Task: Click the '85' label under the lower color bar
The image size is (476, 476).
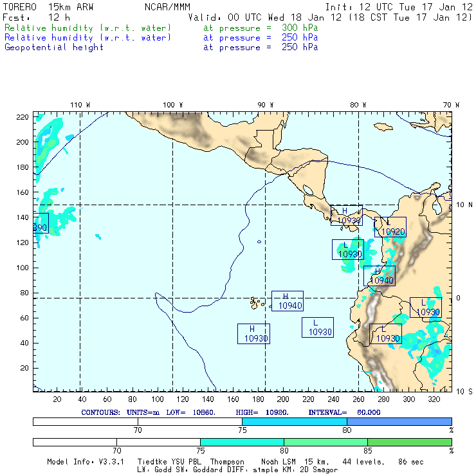Action: pos(368,450)
